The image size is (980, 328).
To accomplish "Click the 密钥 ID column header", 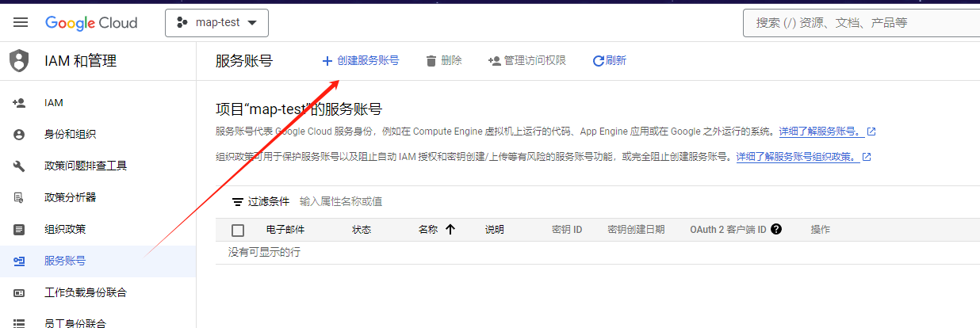I will (x=567, y=230).
